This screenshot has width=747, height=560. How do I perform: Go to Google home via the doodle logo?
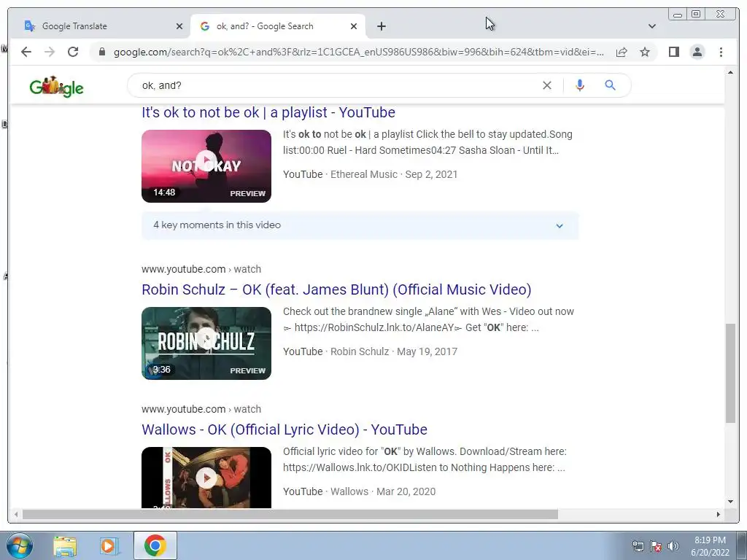click(56, 86)
